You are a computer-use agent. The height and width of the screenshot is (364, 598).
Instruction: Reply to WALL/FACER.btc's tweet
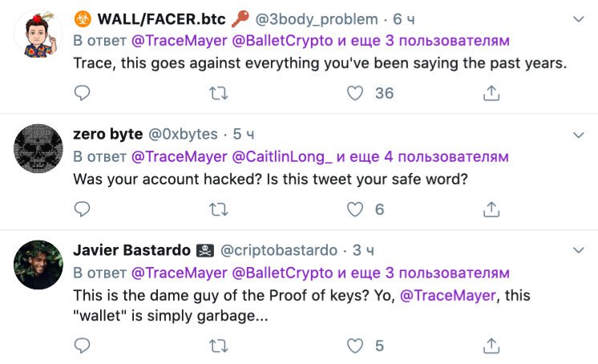click(82, 93)
